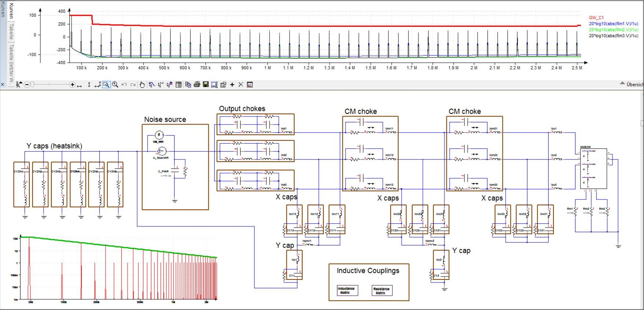Toggle the green Rm2.V legend curve

tap(613, 30)
